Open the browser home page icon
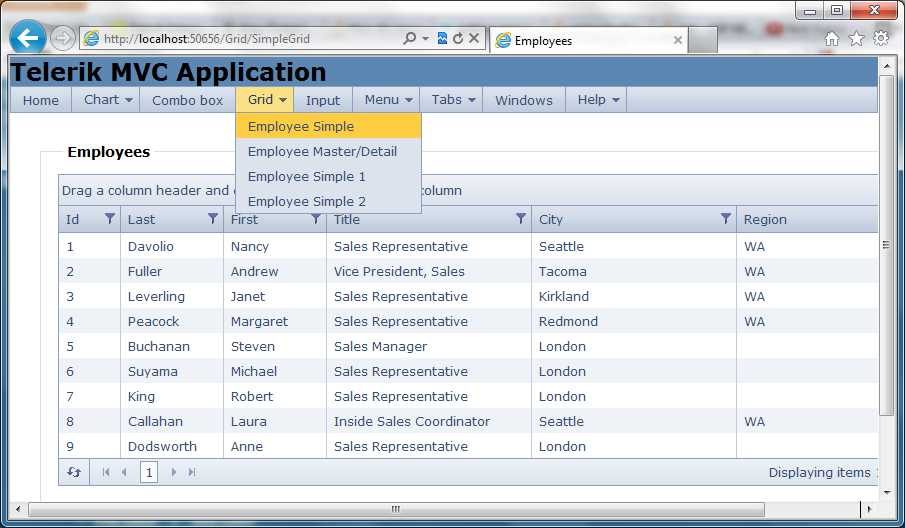The height and width of the screenshot is (528, 905). pos(831,39)
